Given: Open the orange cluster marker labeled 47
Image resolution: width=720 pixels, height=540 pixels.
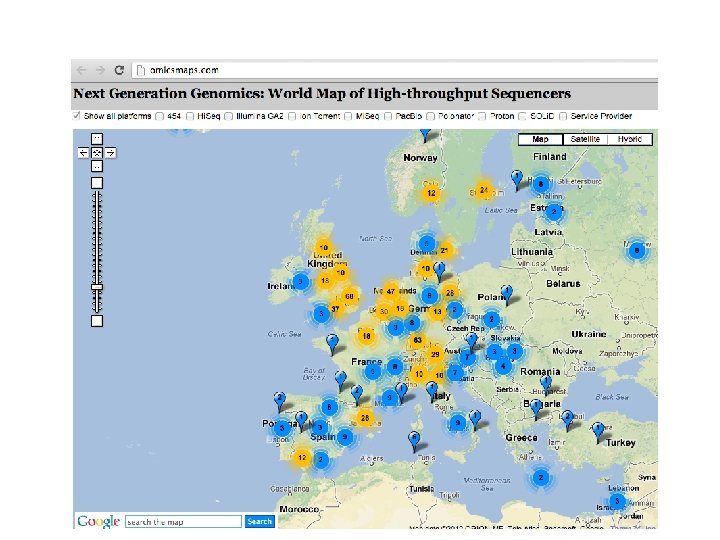Looking at the screenshot, I should tap(390, 289).
